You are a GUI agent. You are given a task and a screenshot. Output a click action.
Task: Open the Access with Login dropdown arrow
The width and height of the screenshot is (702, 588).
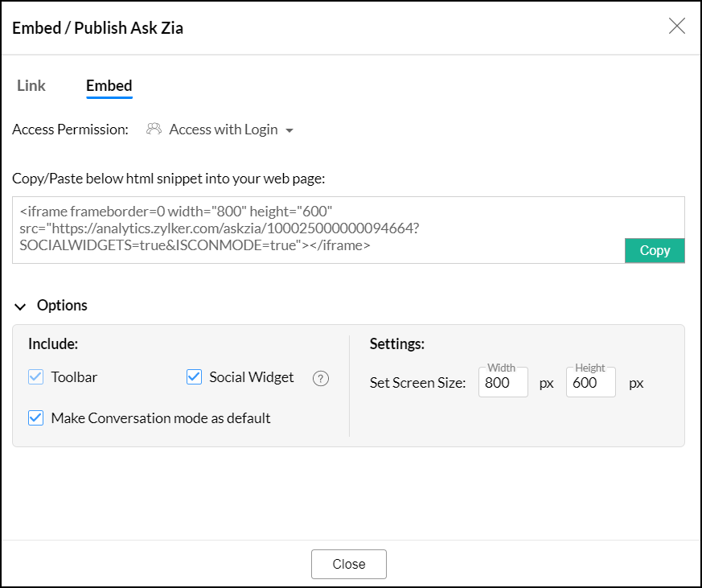[x=289, y=130]
